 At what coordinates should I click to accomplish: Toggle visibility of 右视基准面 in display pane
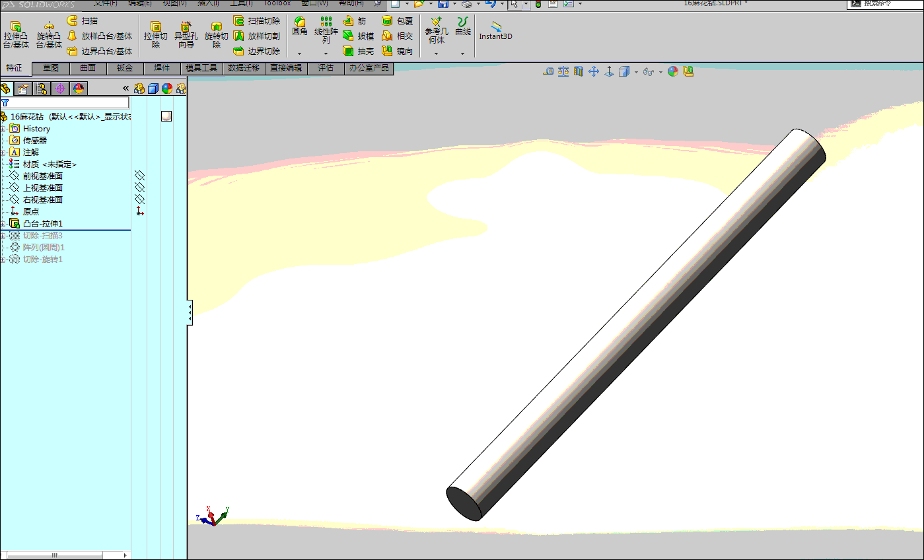click(139, 199)
